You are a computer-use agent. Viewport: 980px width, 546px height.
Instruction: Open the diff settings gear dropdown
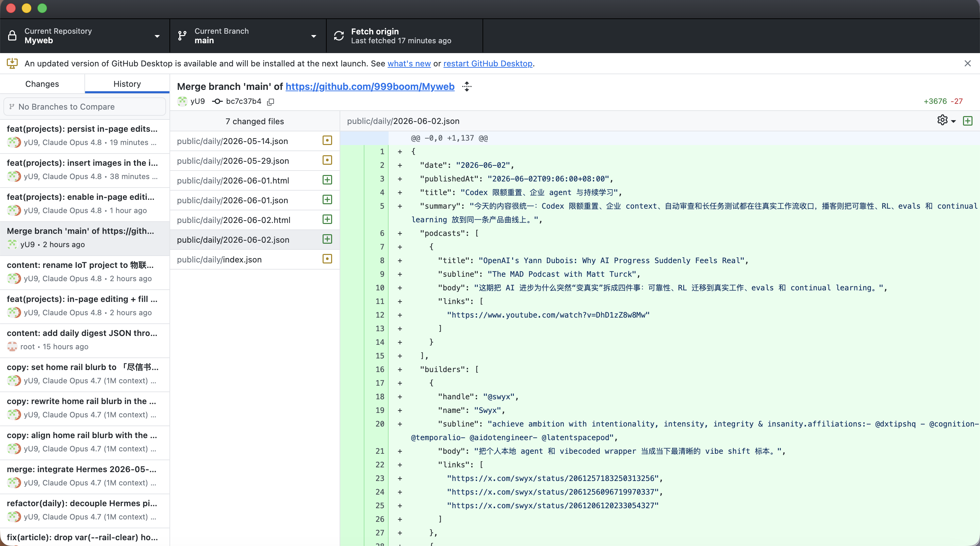click(x=947, y=121)
